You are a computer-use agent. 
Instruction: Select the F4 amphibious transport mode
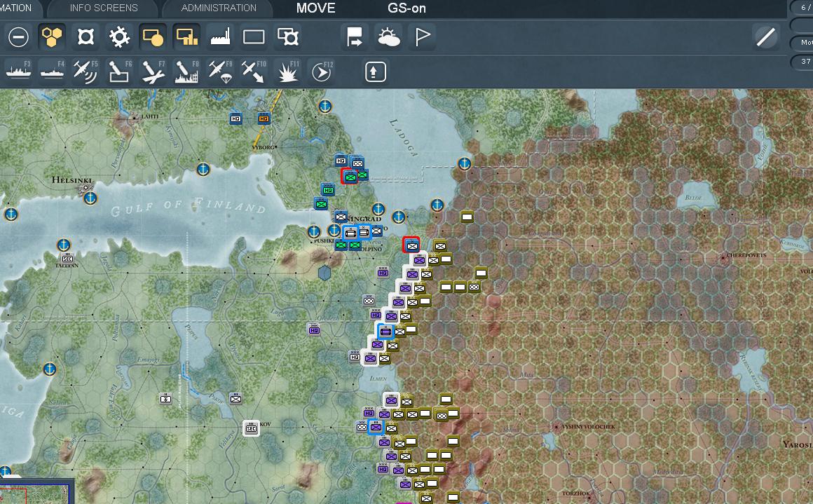53,71
